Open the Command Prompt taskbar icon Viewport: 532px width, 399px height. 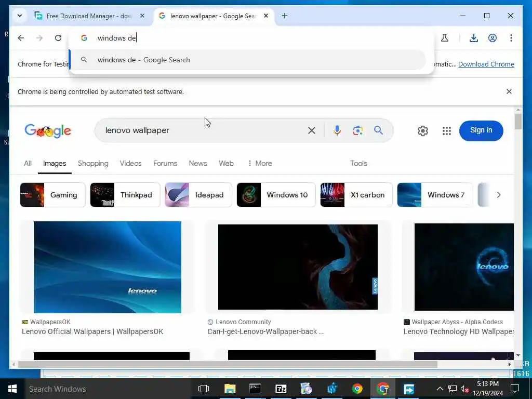(x=255, y=389)
